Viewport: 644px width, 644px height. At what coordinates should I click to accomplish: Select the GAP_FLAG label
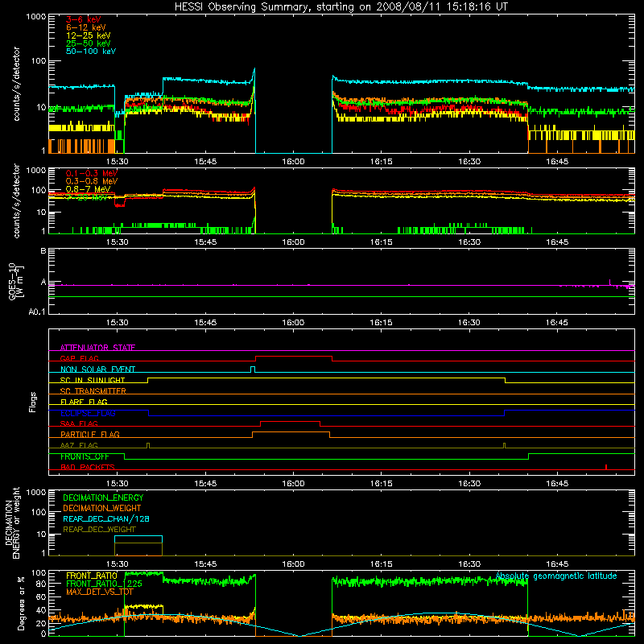[79, 358]
